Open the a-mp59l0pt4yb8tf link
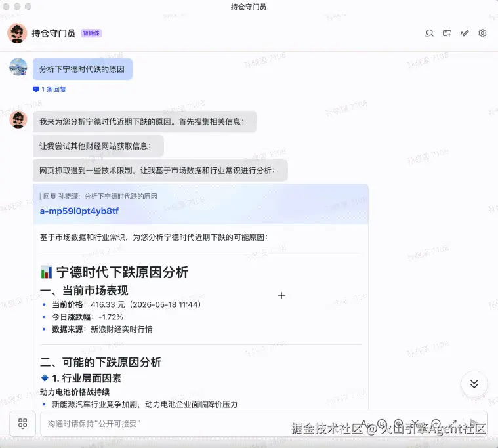Viewport: 498px width, 448px height. click(x=79, y=211)
